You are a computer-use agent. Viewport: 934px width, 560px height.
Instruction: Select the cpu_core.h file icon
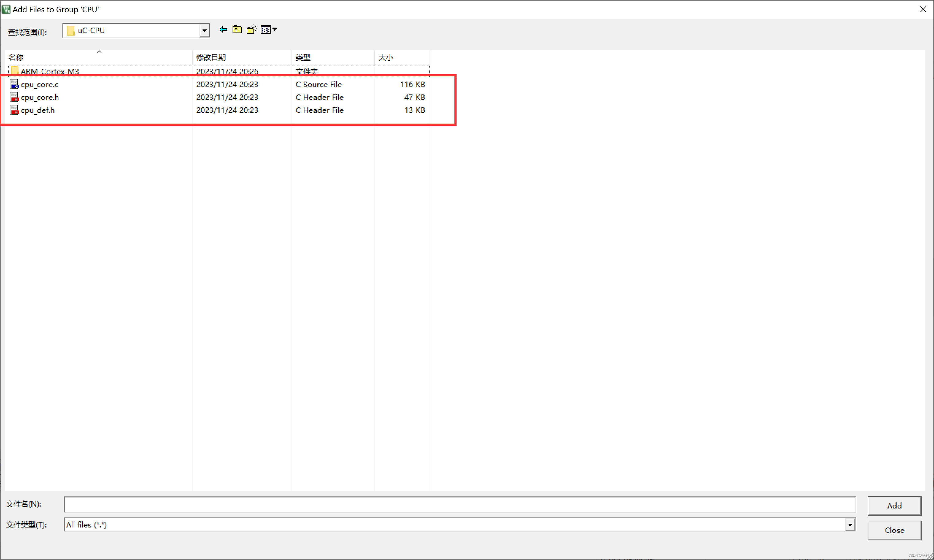pyautogui.click(x=14, y=97)
